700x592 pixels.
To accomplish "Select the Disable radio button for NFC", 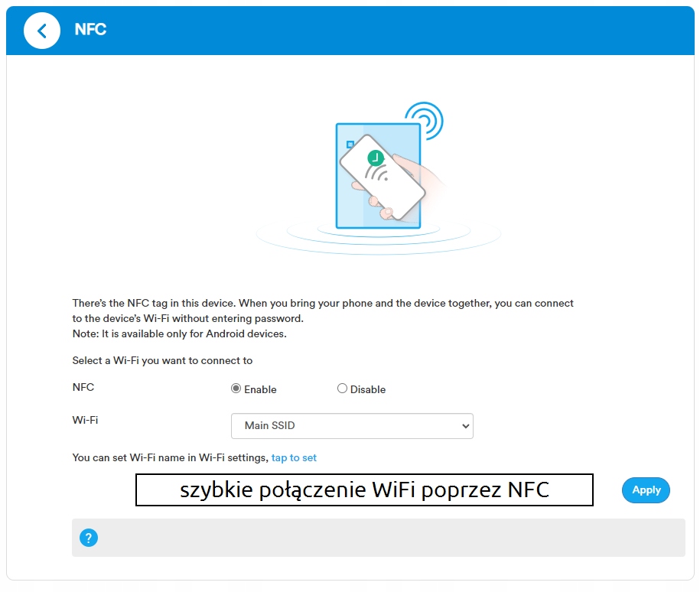I will 342,389.
